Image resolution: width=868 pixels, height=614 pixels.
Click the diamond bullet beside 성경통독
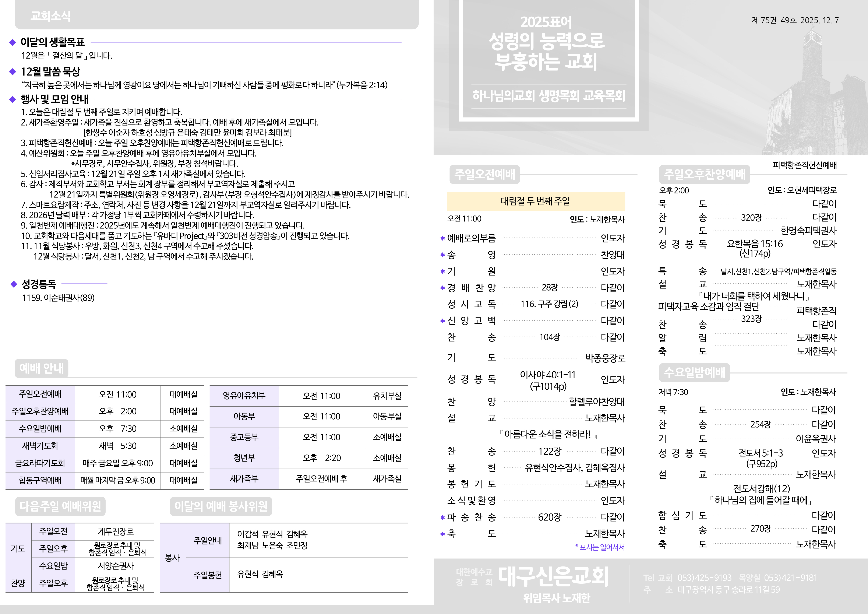[14, 284]
